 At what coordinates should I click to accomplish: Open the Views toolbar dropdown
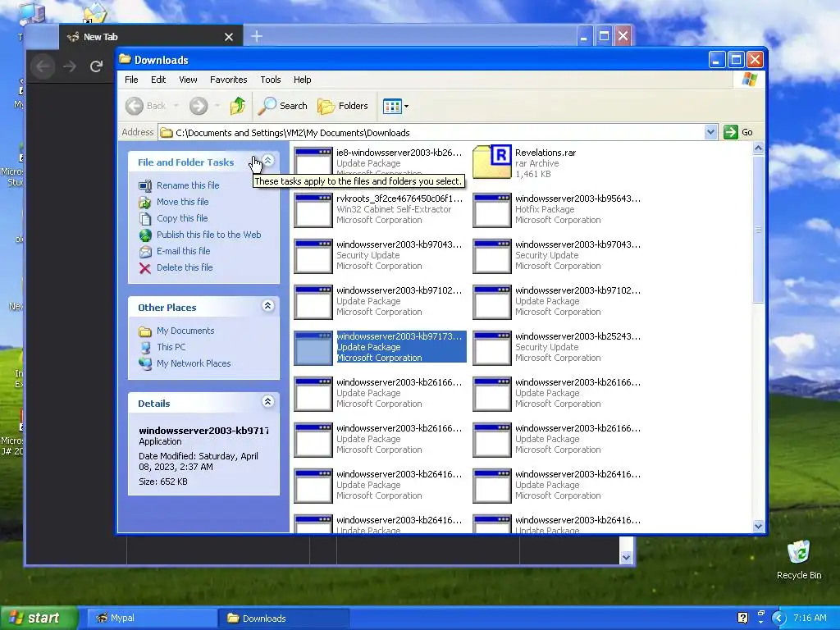tap(396, 106)
